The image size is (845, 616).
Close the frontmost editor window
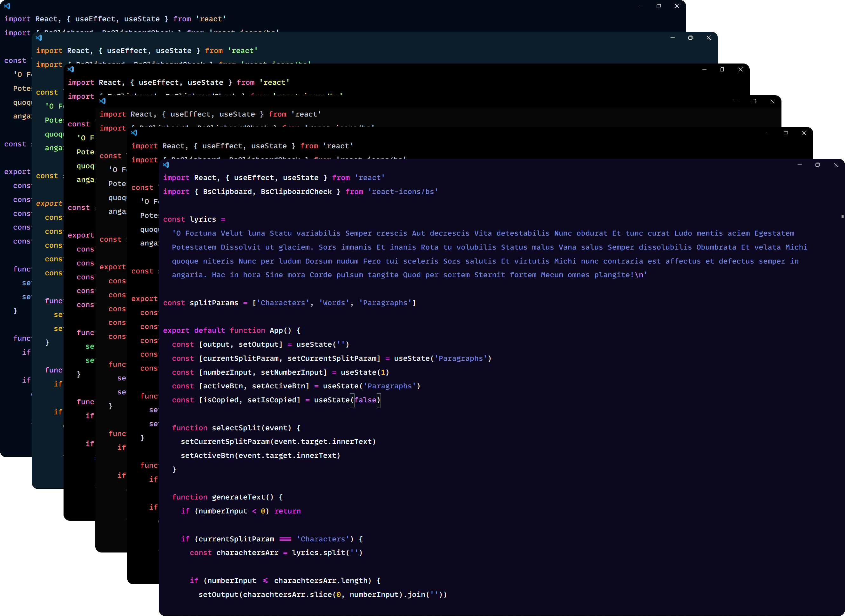pos(836,164)
